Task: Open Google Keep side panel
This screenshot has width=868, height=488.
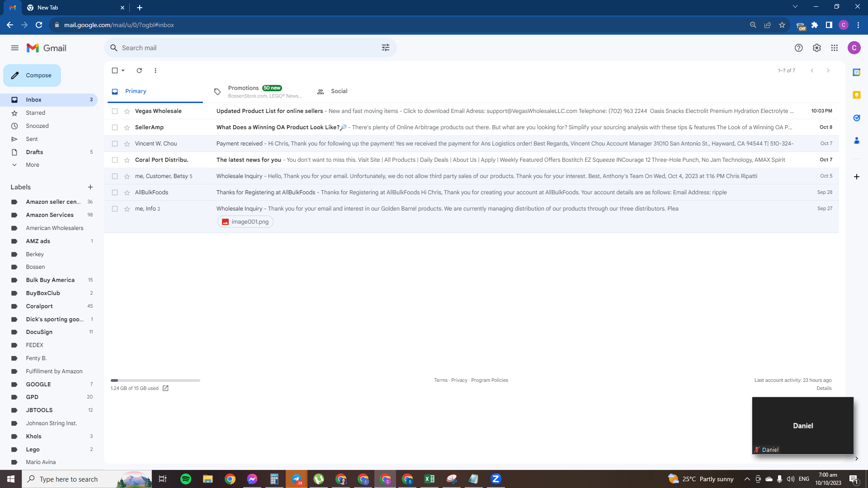Action: (857, 95)
